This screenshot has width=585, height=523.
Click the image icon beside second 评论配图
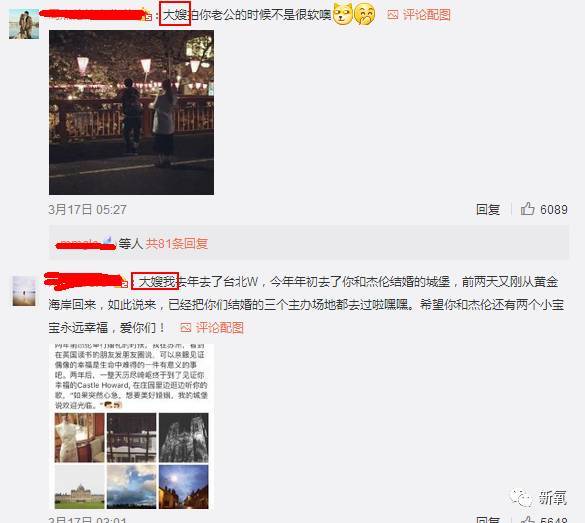tap(186, 328)
